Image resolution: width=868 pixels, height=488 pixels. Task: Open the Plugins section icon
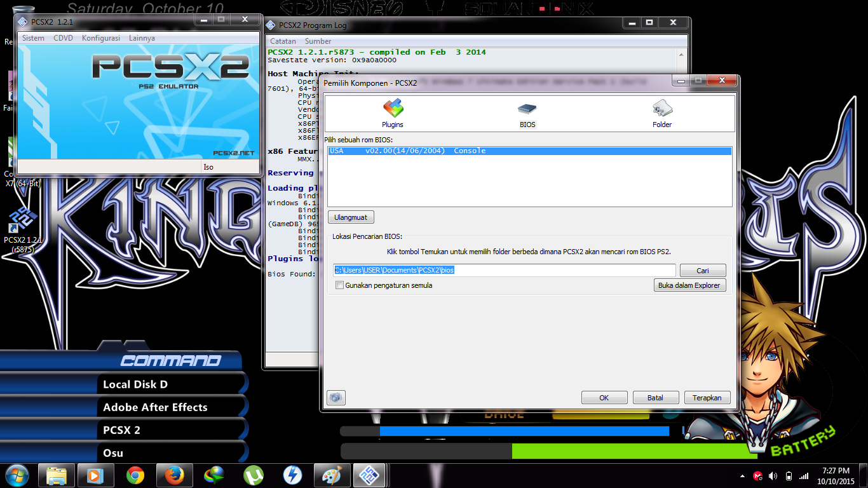click(x=393, y=108)
